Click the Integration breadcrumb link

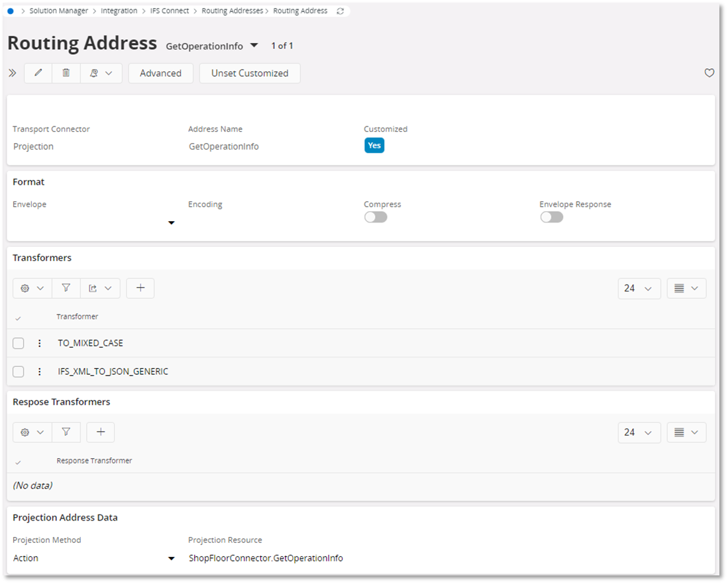point(119,10)
